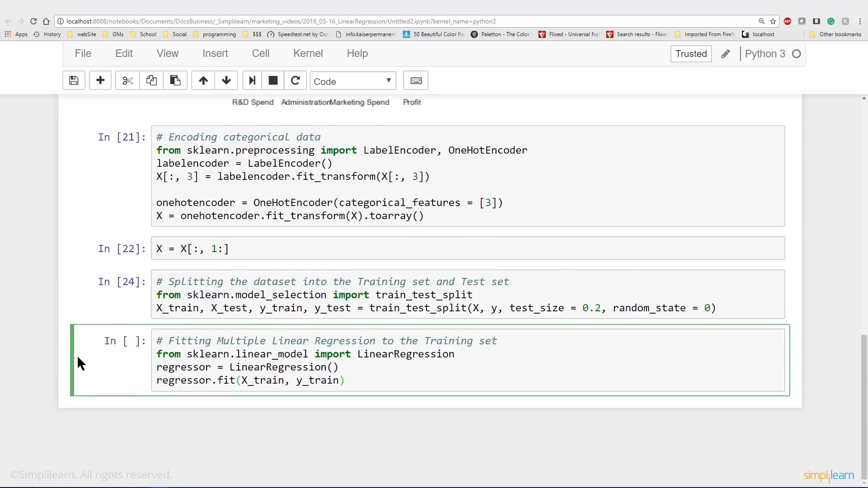Open the Search results - Flixed bookmark
The width and height of the screenshot is (868, 488).
tap(637, 34)
